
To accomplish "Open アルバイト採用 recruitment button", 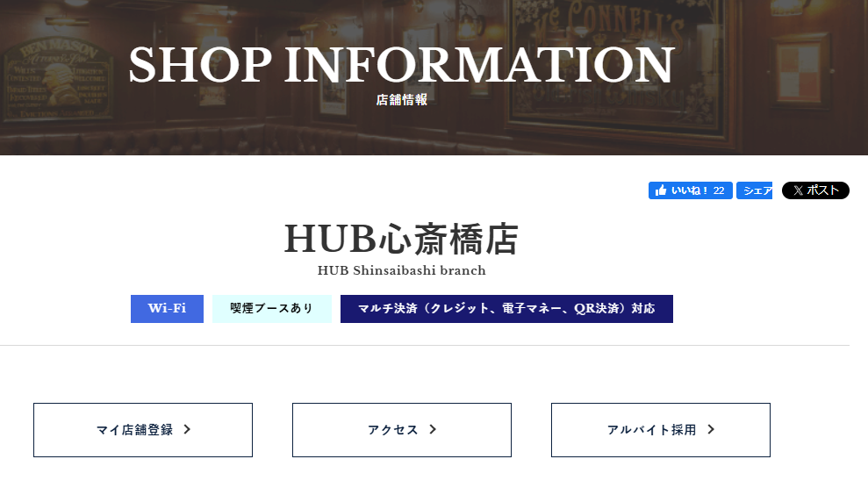I will (660, 430).
